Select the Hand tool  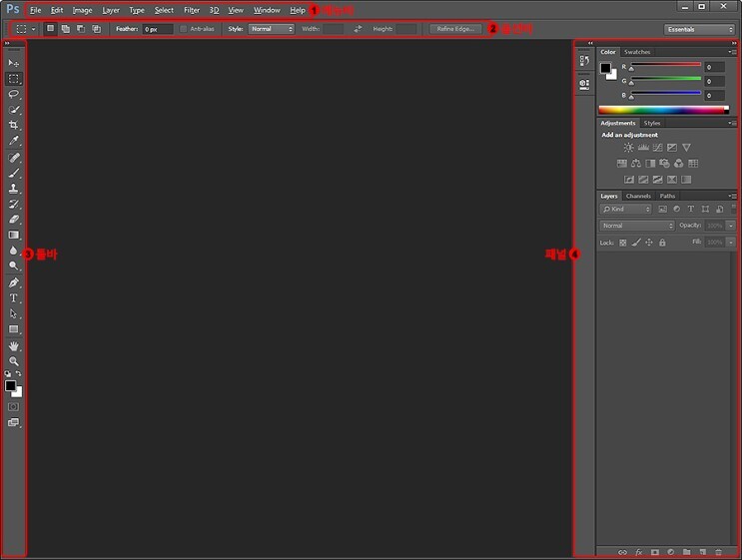[13, 346]
